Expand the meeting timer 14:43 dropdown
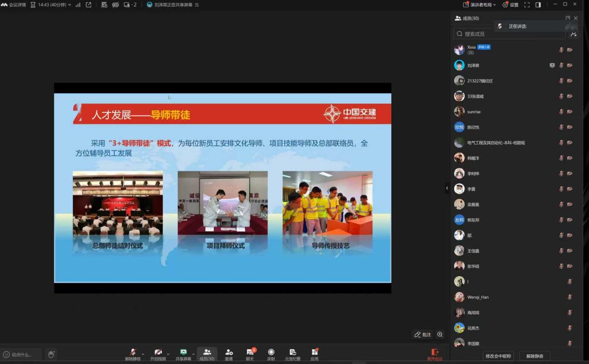This screenshot has width=589, height=364. pos(51,5)
